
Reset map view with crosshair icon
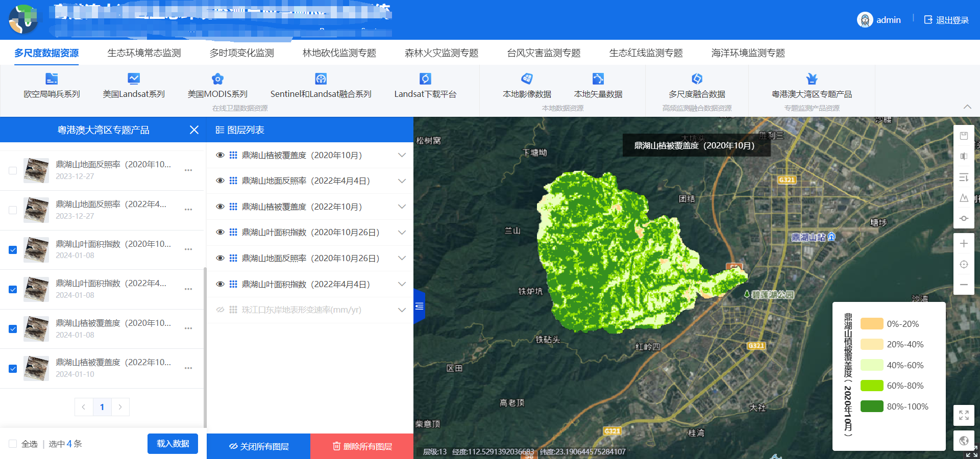point(964,264)
